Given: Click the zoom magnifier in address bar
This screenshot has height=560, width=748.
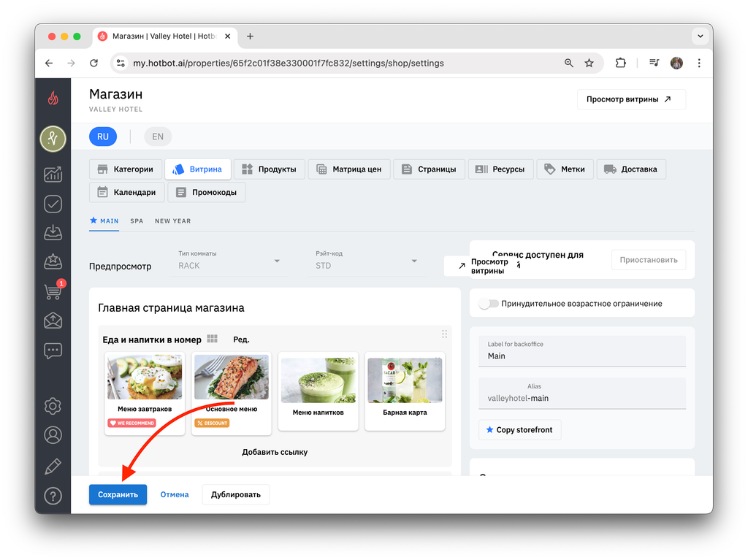Looking at the screenshot, I should 568,63.
